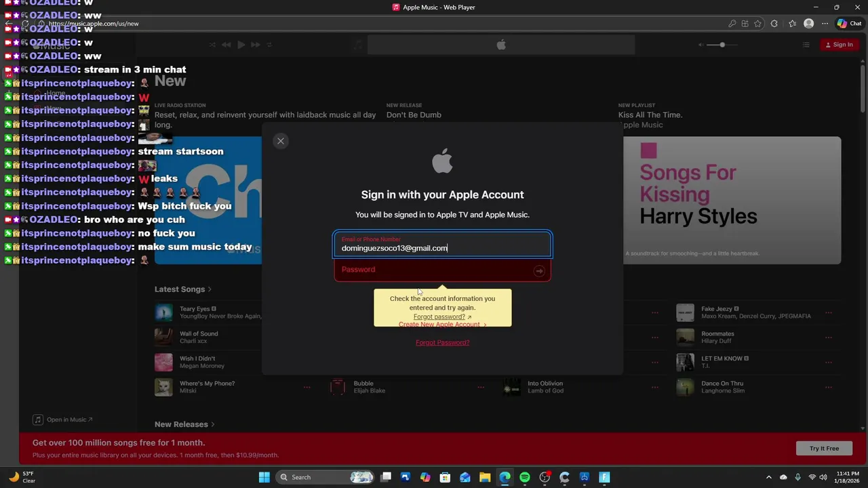Open the Edge profile avatar
This screenshot has height=488, width=868.
point(808,24)
